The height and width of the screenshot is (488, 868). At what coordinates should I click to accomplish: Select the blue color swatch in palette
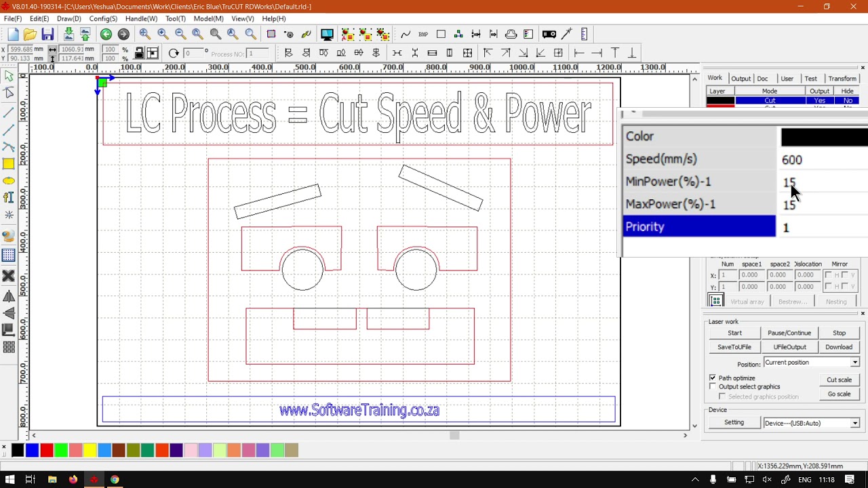[32, 450]
